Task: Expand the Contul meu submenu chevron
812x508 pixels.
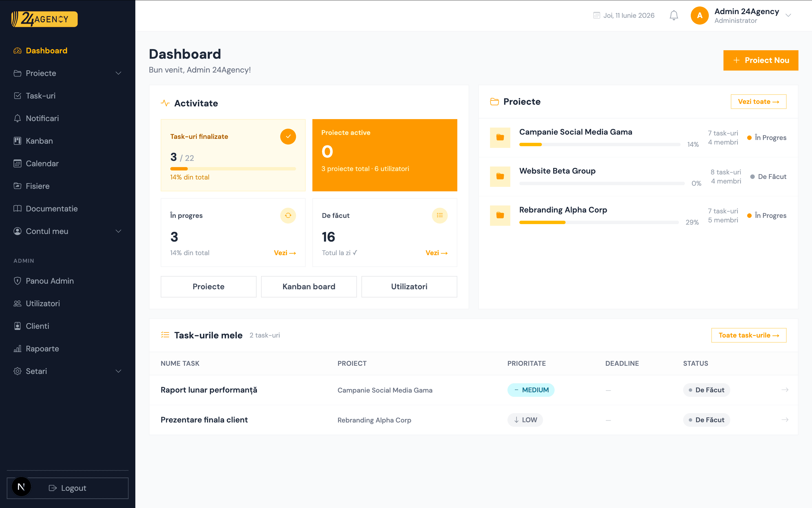Action: tap(118, 231)
